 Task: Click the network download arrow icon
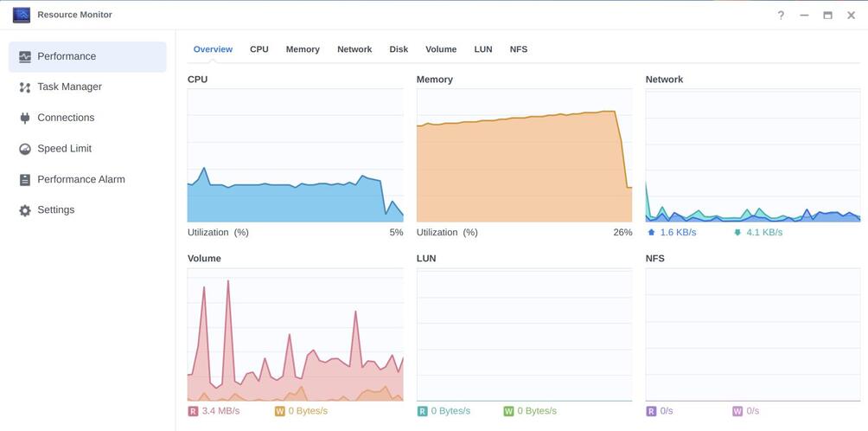click(x=737, y=233)
